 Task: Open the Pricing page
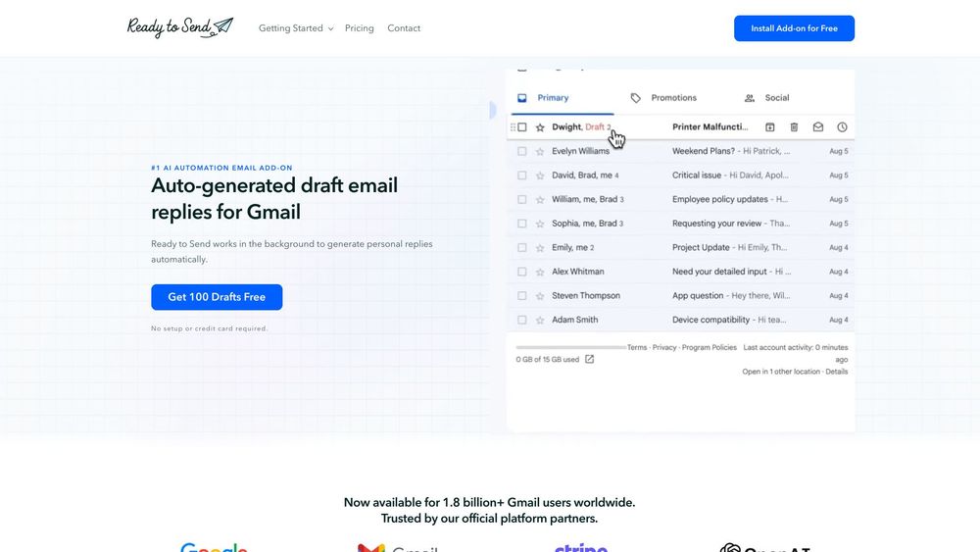tap(360, 28)
